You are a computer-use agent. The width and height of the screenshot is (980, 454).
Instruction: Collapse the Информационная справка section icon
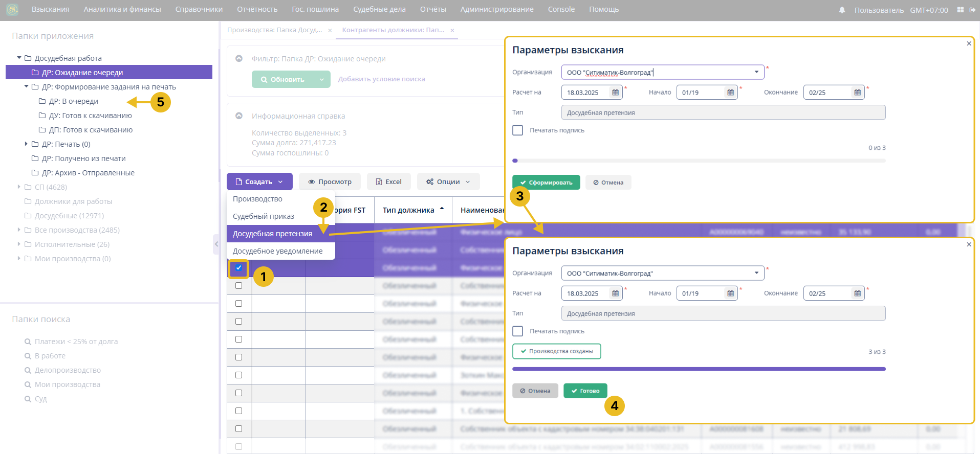(x=239, y=116)
